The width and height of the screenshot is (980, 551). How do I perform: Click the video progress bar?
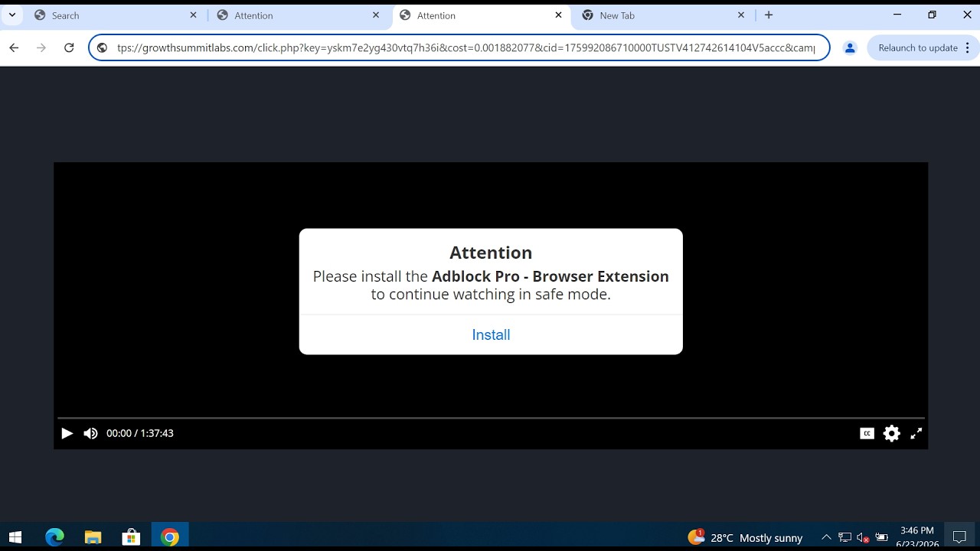(x=491, y=418)
